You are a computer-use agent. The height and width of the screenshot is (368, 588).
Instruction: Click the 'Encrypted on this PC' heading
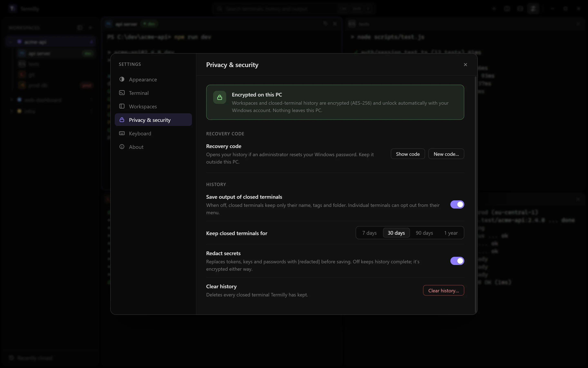point(257,95)
